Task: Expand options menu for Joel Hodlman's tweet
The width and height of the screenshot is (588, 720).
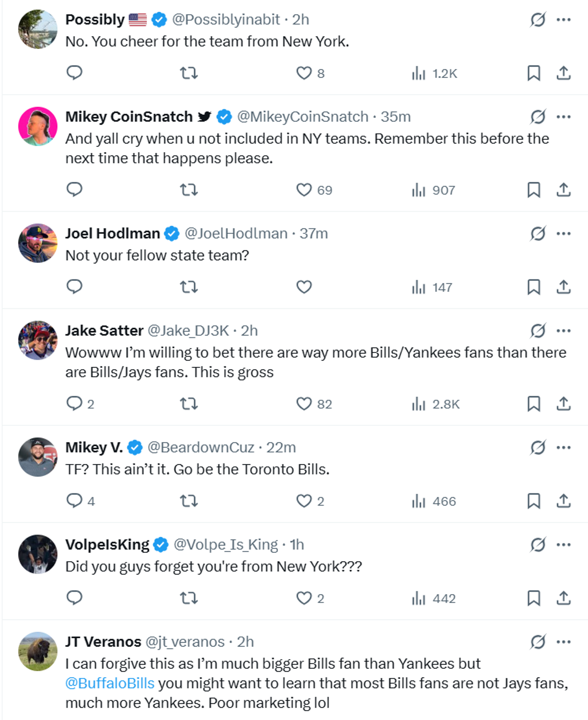Action: 563,233
